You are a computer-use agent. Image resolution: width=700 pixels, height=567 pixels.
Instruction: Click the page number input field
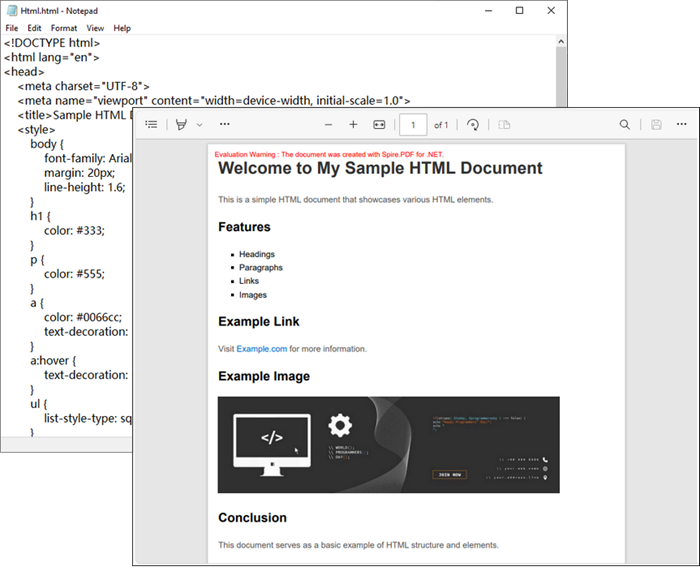click(413, 125)
